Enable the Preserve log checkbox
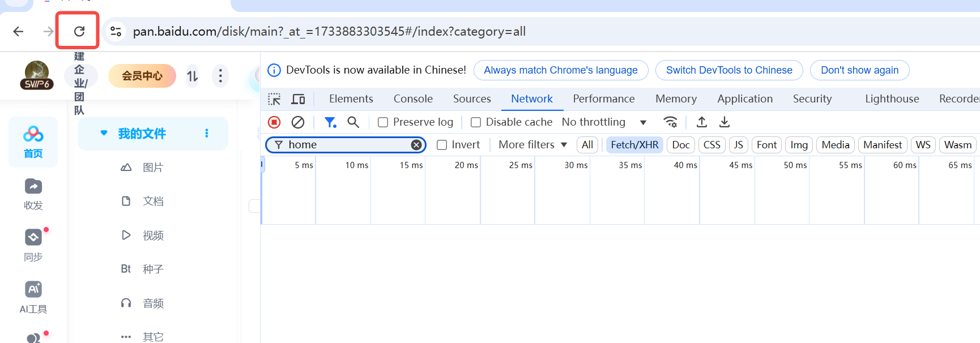This screenshot has width=980, height=343. (384, 122)
